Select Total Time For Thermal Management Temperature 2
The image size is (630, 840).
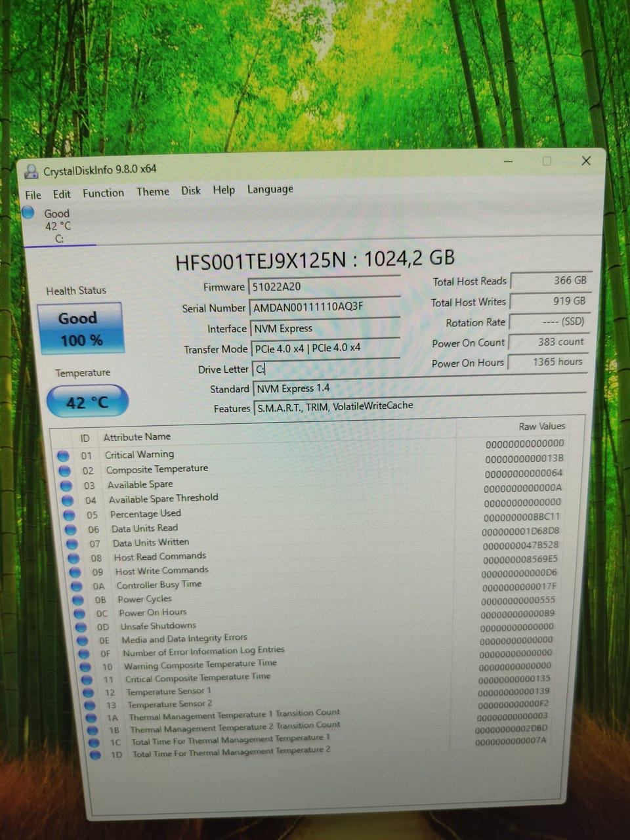pos(231,752)
